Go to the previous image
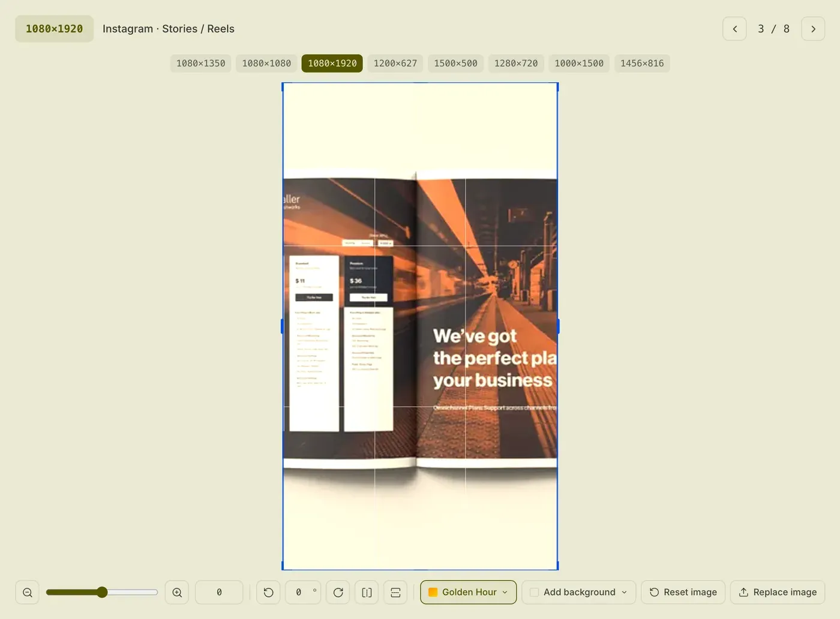The height and width of the screenshot is (619, 840). point(734,29)
